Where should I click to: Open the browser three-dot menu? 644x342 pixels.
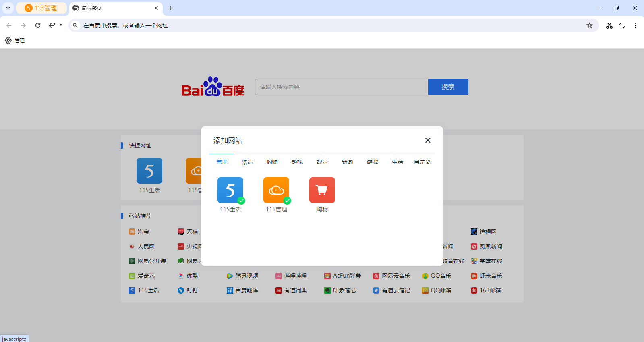[636, 25]
